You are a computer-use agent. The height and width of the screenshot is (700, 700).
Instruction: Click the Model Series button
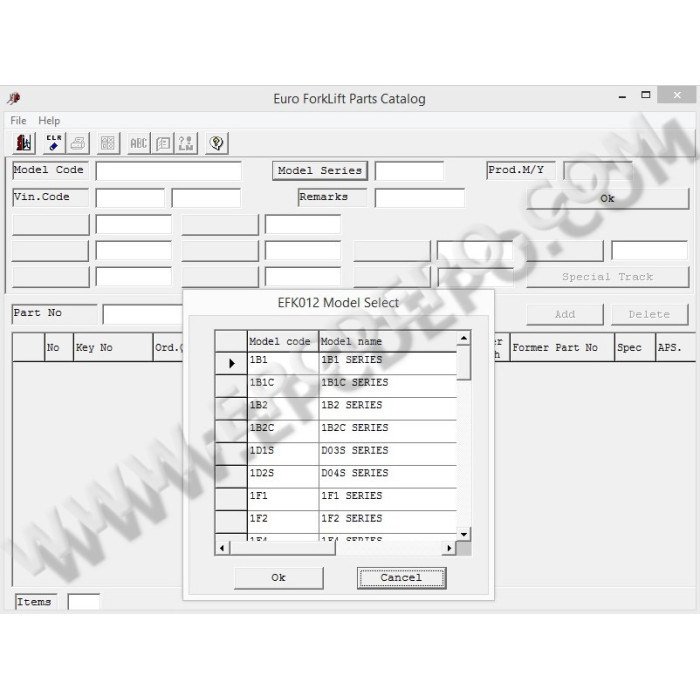click(320, 171)
